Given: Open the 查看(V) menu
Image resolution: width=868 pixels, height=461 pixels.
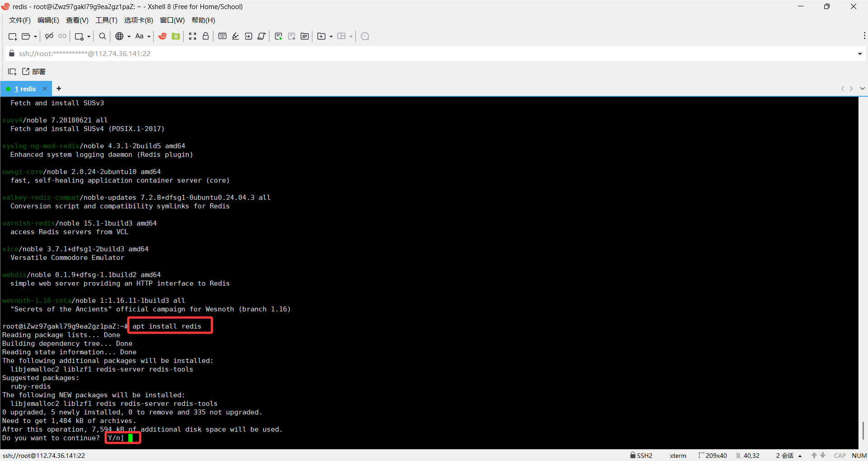Looking at the screenshot, I should click(77, 20).
